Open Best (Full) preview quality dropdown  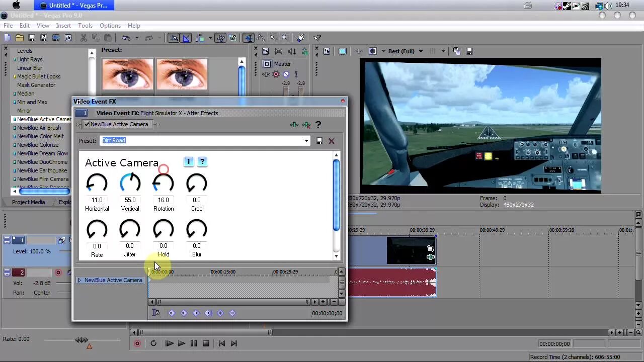(x=421, y=51)
